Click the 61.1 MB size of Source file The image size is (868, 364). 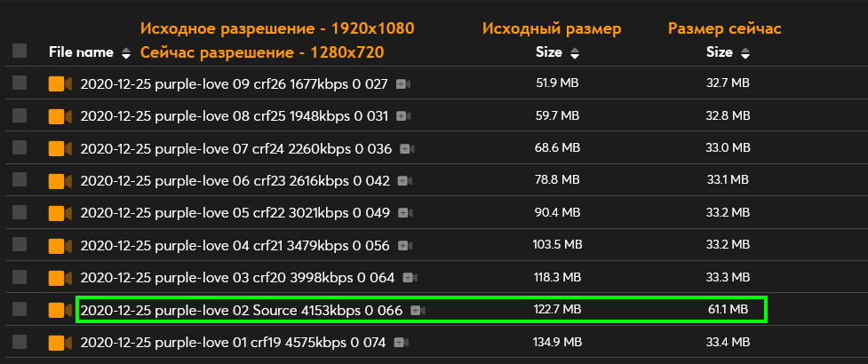[729, 310]
